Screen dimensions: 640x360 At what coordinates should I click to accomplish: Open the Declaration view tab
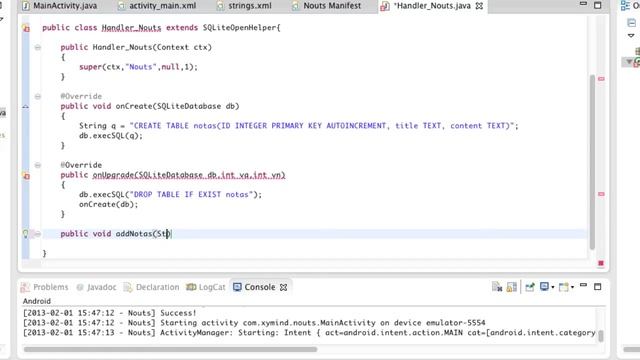(x=151, y=287)
